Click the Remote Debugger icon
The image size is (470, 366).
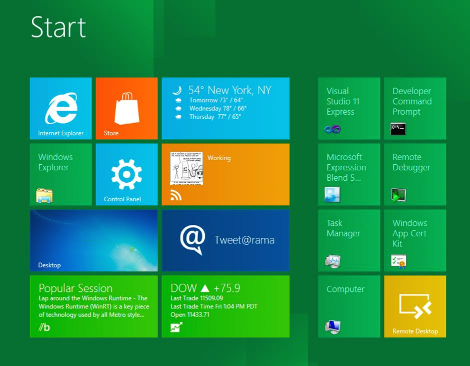[x=398, y=195]
